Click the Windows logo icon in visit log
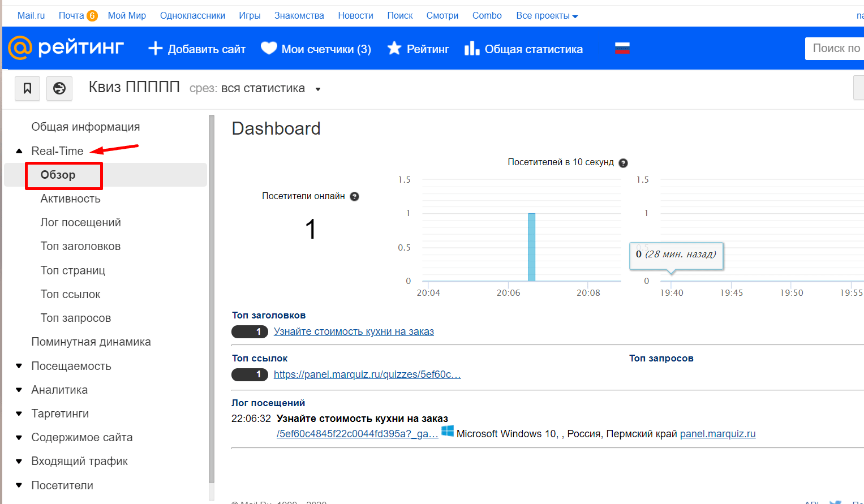Screen dimensions: 864x504 coord(448,431)
